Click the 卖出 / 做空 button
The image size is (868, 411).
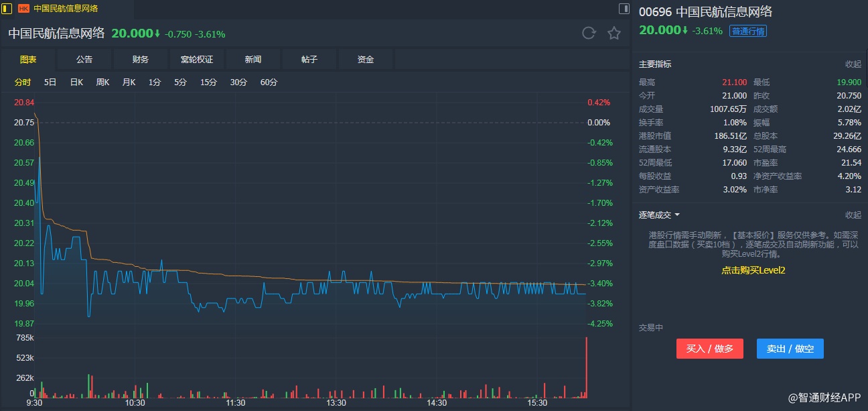click(790, 349)
